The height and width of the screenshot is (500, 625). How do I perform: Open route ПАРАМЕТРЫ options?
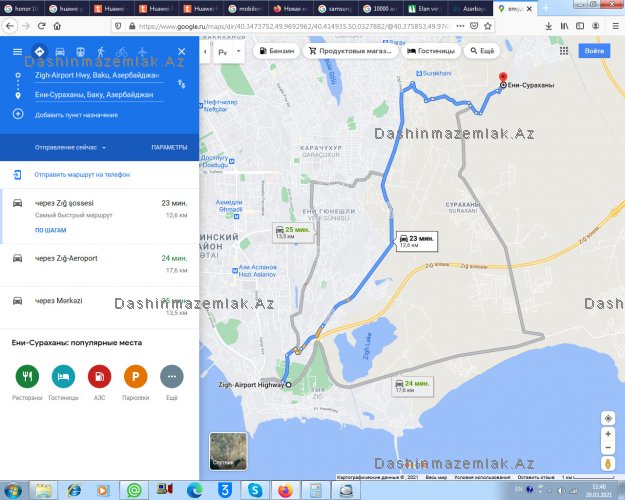169,148
